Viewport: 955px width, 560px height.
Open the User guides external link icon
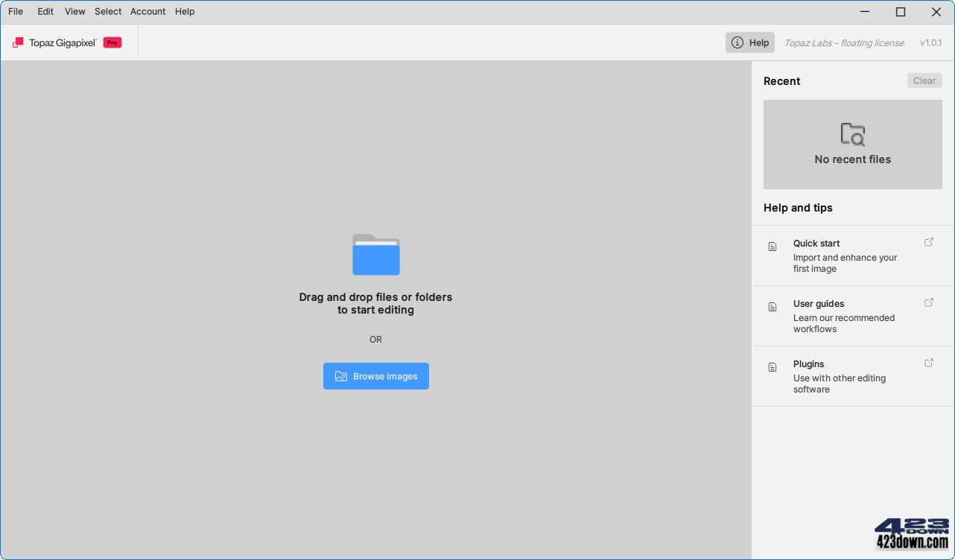[928, 302]
